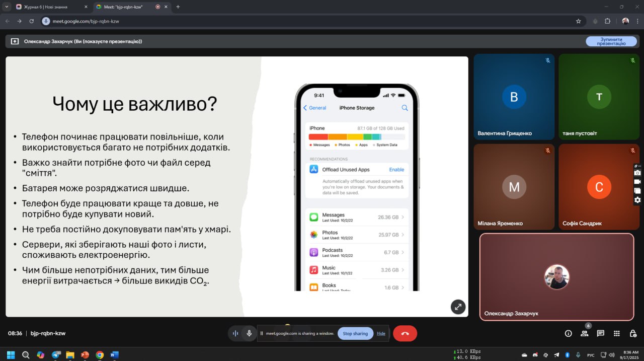Image resolution: width=644 pixels, height=361 pixels.
Task: Open the meeting details info icon
Action: coord(568,333)
